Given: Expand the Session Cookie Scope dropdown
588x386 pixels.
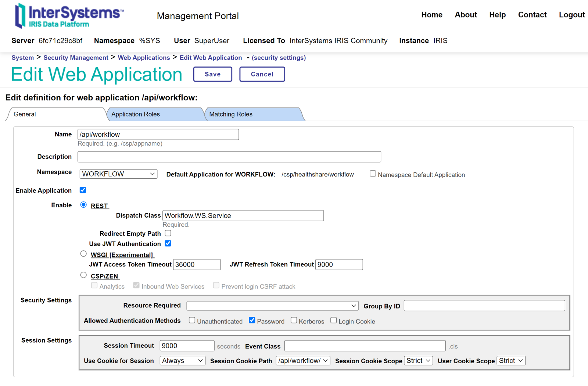Looking at the screenshot, I should (418, 361).
